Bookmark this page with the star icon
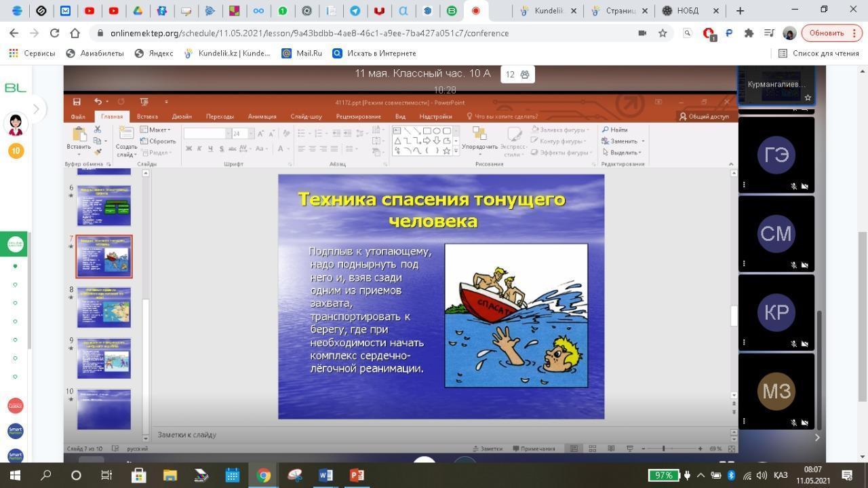The height and width of the screenshot is (488, 868). pyautogui.click(x=663, y=33)
